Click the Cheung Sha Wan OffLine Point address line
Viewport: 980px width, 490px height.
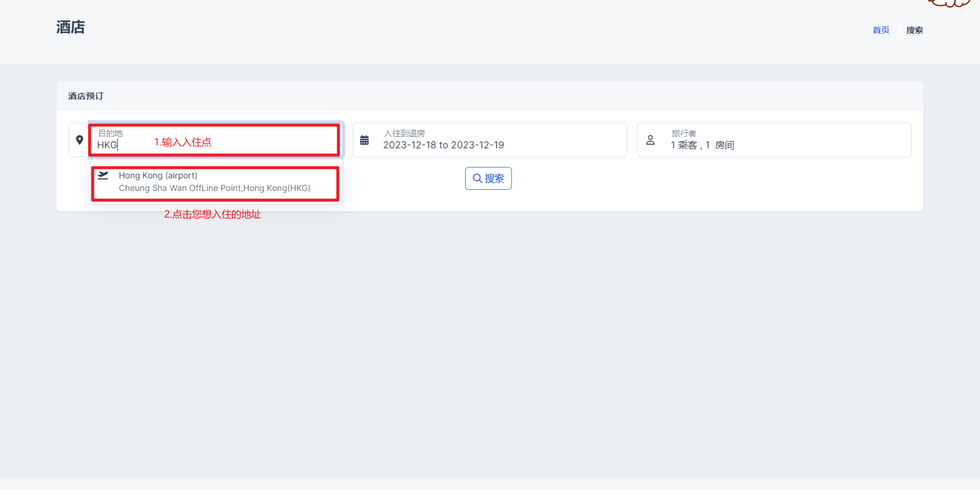(215, 188)
